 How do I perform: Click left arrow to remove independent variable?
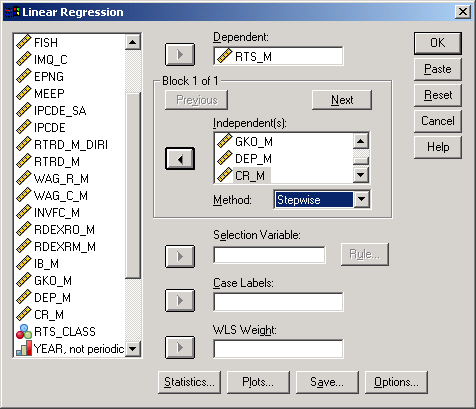click(x=180, y=159)
